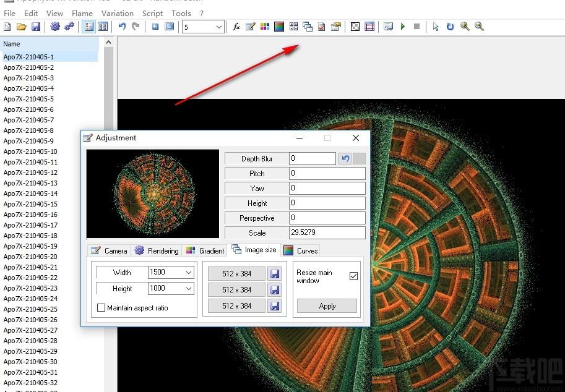
Task: Click the Pitch value field
Action: click(327, 173)
